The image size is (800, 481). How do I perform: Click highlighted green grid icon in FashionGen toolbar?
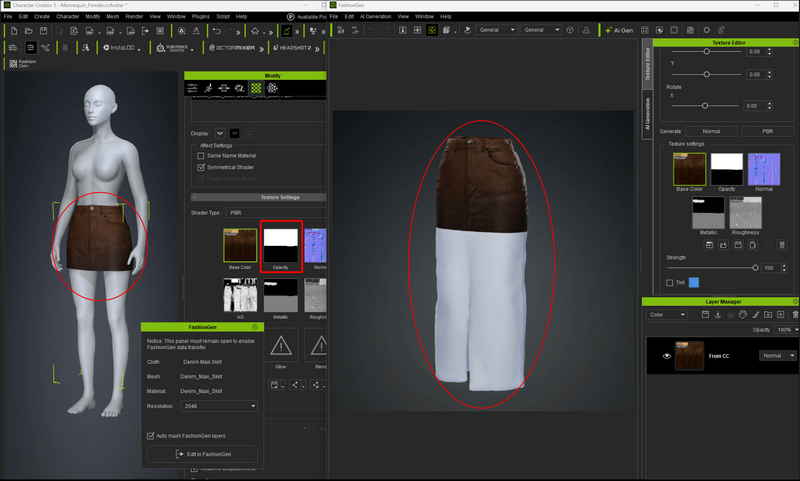tap(432, 30)
